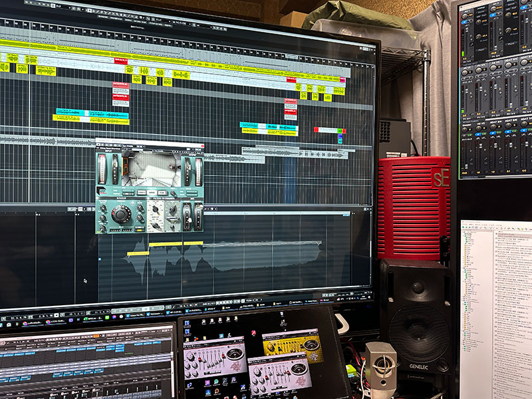
Task: Click the top knob on the white filter panel
Action: [x=156, y=209]
